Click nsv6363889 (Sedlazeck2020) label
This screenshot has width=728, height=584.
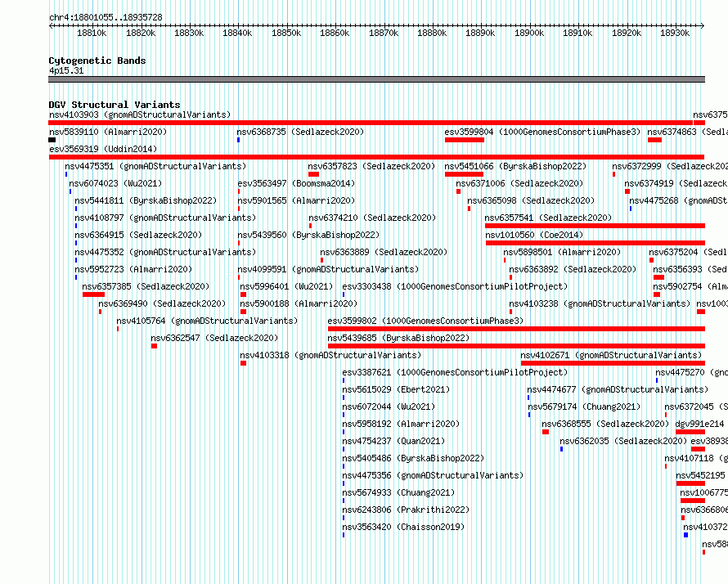(384, 252)
